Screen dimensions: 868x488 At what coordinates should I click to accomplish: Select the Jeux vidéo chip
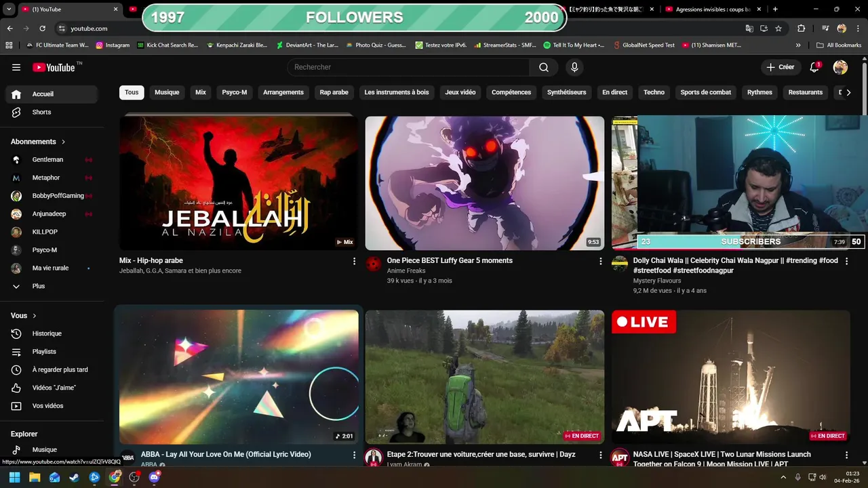[460, 92]
